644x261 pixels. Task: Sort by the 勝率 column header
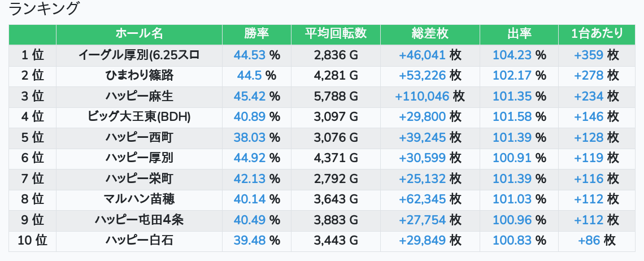coord(256,34)
